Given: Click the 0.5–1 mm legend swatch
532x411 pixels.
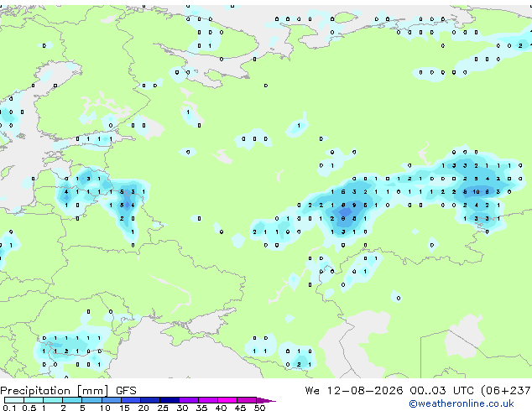Looking at the screenshot, I should 34,400.
